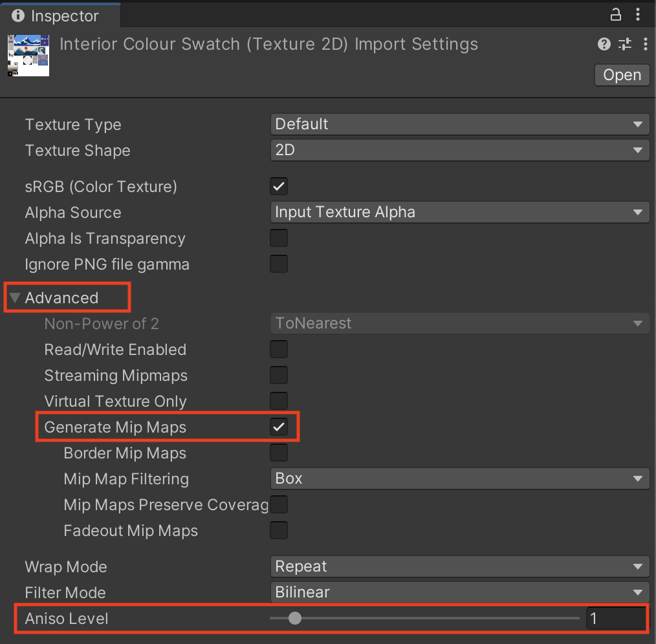656x644 pixels.
Task: Open the help reference icon
Action: pos(604,44)
